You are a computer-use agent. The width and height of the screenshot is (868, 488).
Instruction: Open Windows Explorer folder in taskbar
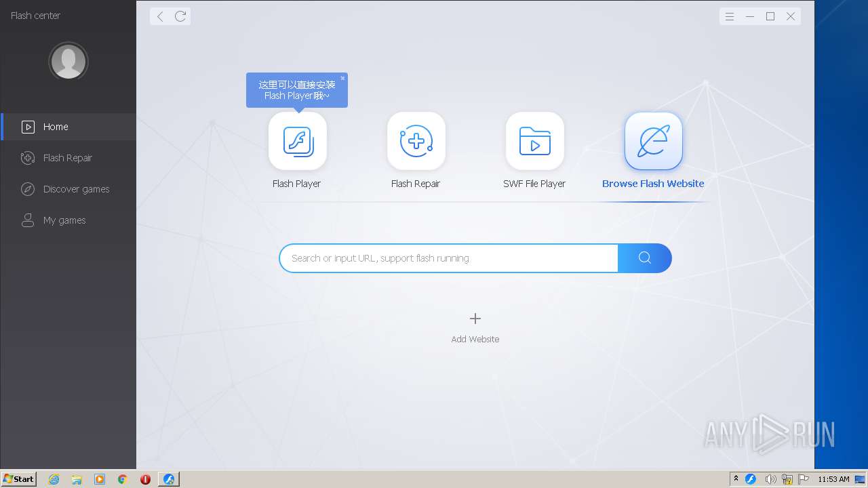(77, 479)
